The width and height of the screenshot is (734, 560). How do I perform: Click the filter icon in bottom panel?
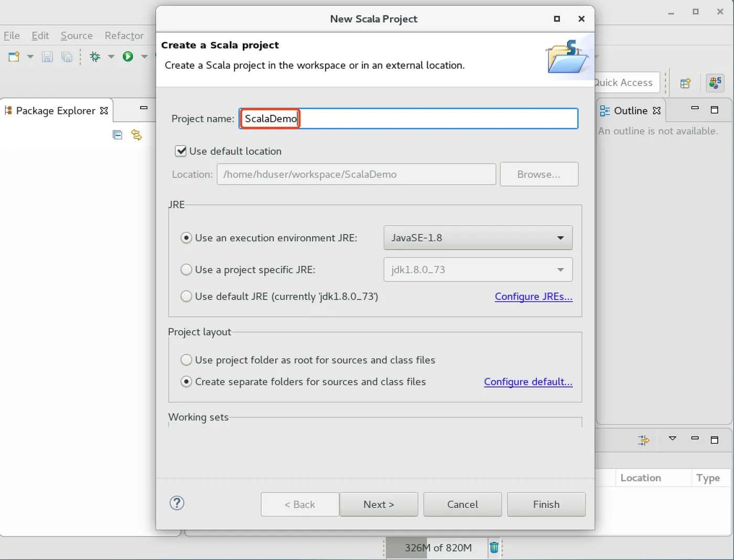[x=643, y=440]
